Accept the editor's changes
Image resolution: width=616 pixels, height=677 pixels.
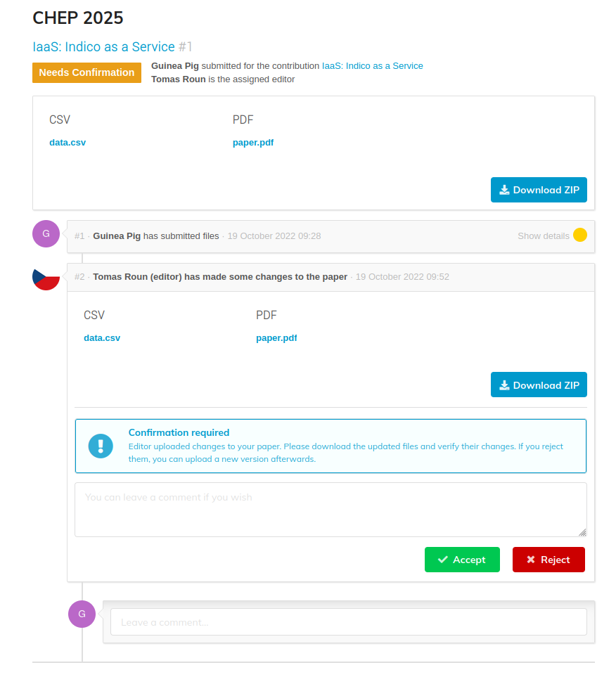tap(462, 560)
